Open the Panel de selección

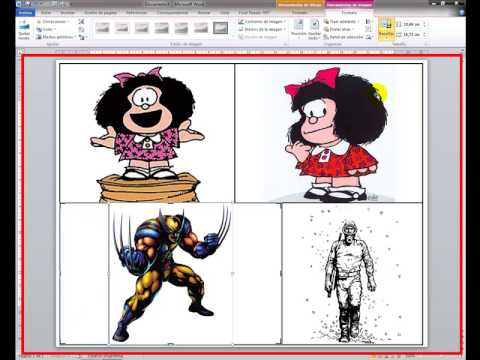click(x=343, y=37)
